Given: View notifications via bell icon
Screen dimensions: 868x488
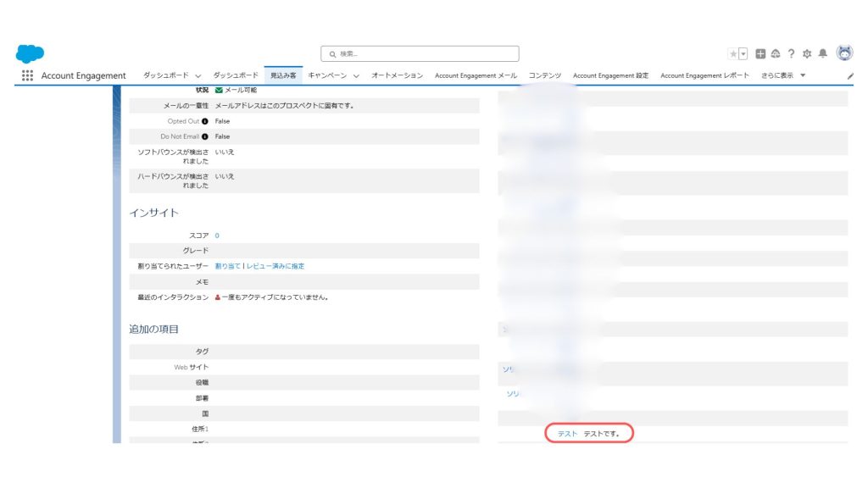Looking at the screenshot, I should point(822,53).
